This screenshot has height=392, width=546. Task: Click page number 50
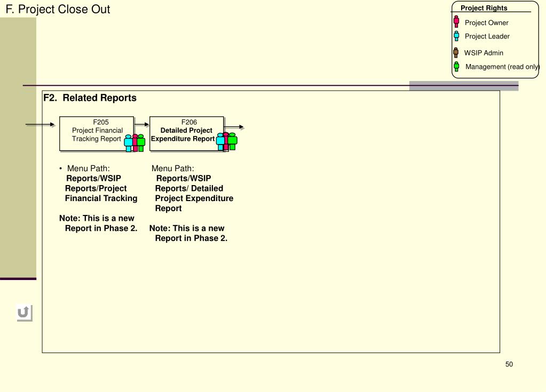(x=509, y=364)
